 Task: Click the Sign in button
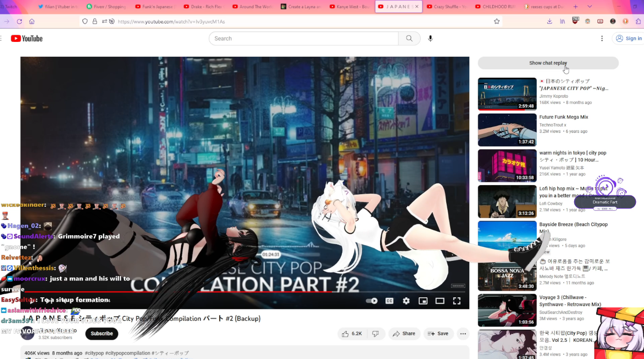(x=629, y=38)
